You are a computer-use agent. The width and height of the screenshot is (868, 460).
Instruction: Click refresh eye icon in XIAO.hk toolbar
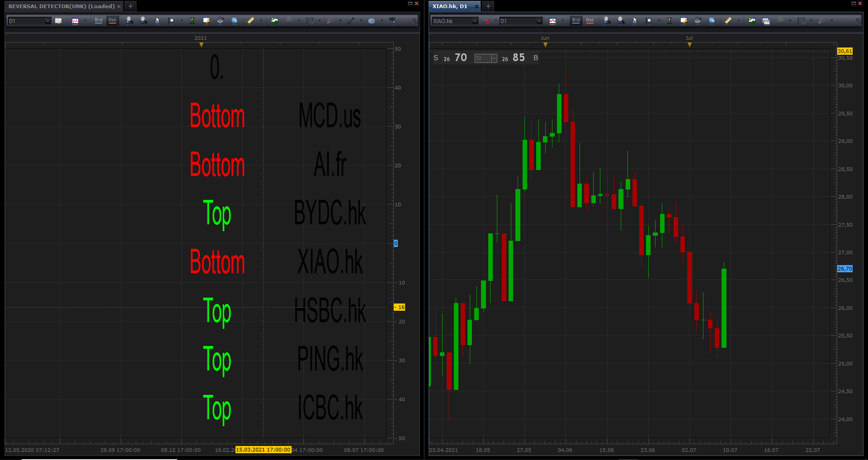[x=698, y=20]
